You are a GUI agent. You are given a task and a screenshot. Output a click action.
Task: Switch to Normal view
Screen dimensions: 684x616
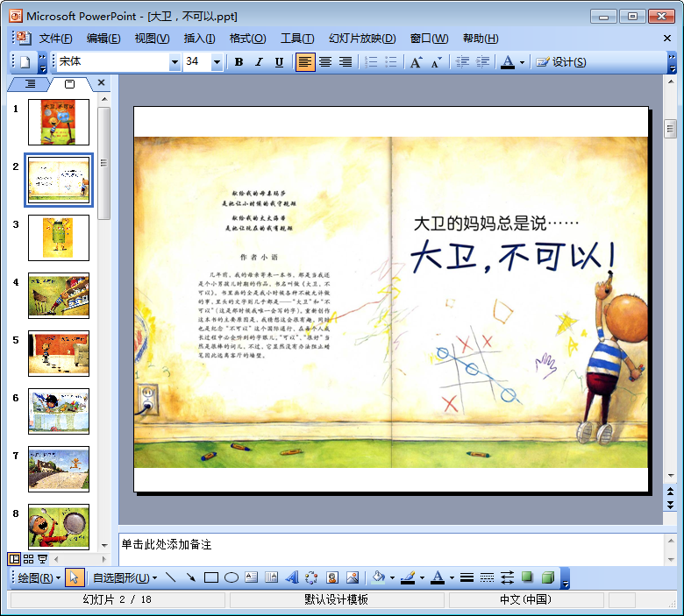(14, 559)
